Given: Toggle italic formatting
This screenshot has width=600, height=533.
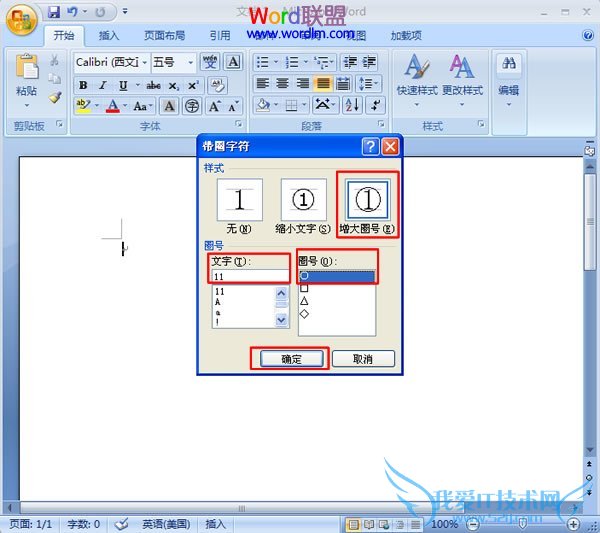Looking at the screenshot, I should pos(103,85).
